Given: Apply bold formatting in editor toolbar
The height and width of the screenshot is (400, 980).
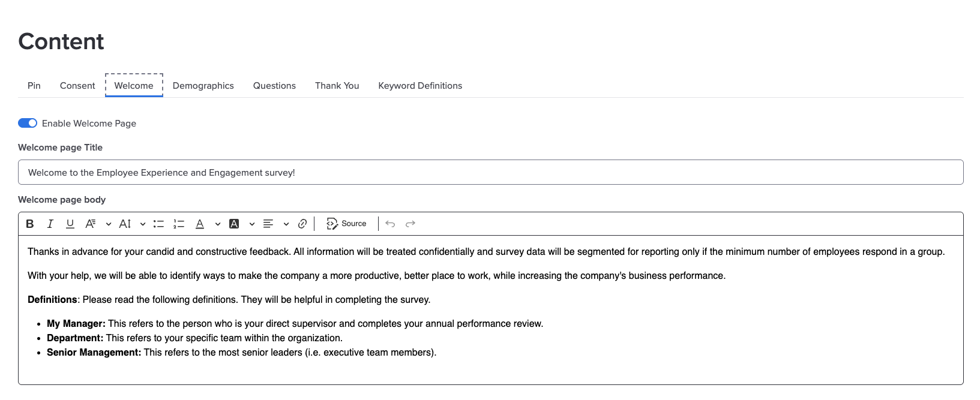Looking at the screenshot, I should [x=30, y=224].
